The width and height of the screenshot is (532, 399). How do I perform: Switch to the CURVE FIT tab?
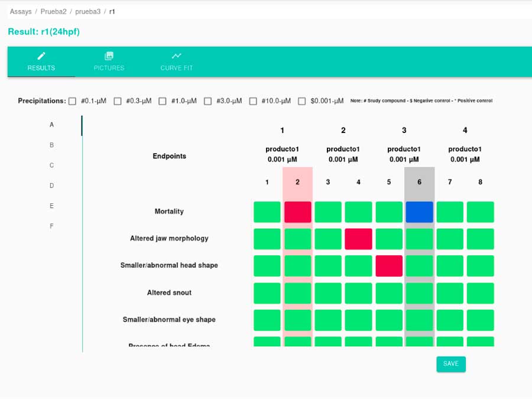coord(176,61)
